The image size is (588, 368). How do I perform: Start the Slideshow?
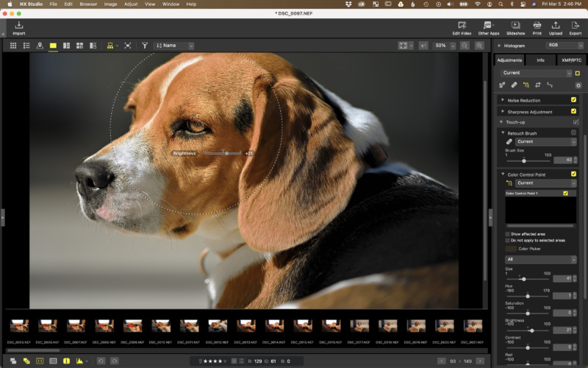[x=516, y=28]
